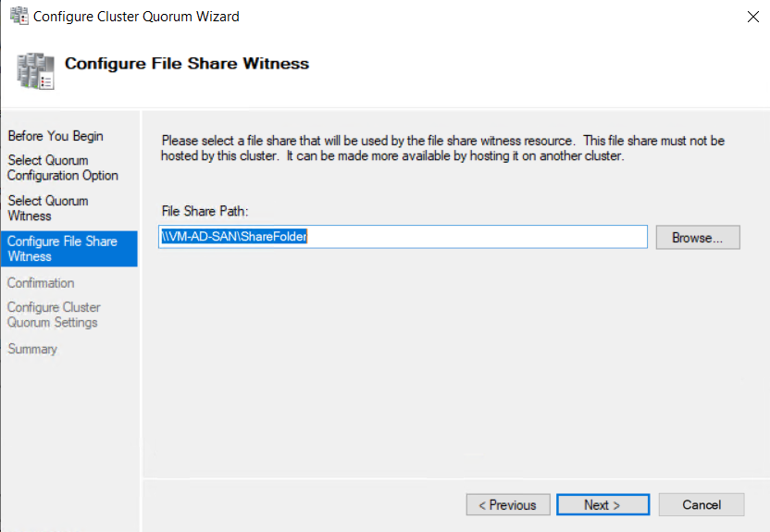Close the Configure Cluster Quorum Wizard
The width and height of the screenshot is (770, 532).
pos(752,17)
